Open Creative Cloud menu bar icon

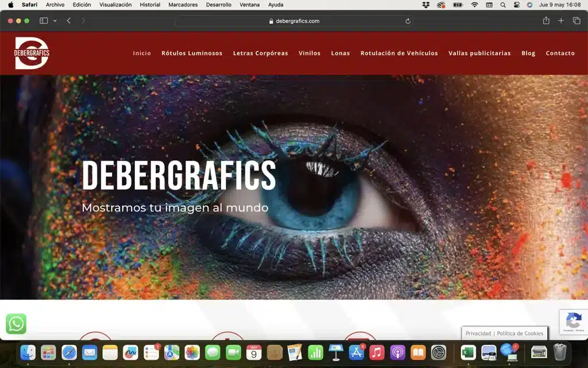[x=441, y=5]
